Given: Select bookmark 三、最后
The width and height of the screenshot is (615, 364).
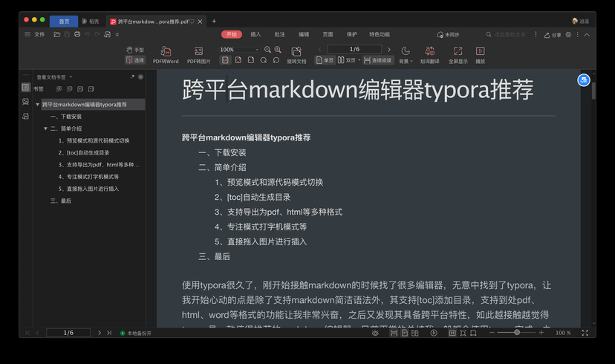Looking at the screenshot, I should [x=61, y=201].
